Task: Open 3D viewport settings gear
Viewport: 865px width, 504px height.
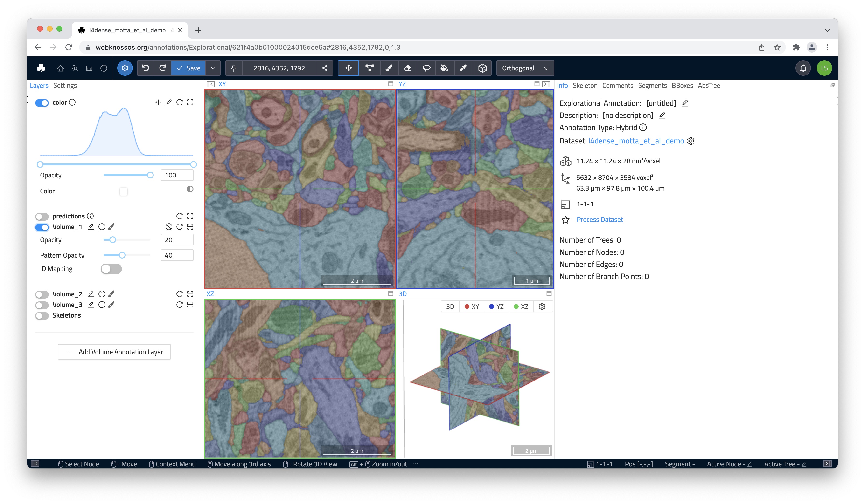Action: pos(542,306)
